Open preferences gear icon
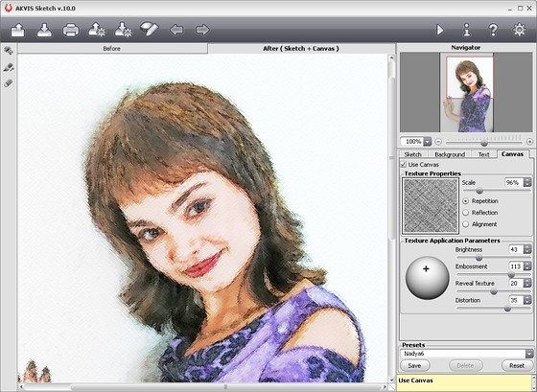This screenshot has height=392, width=537. [519, 30]
